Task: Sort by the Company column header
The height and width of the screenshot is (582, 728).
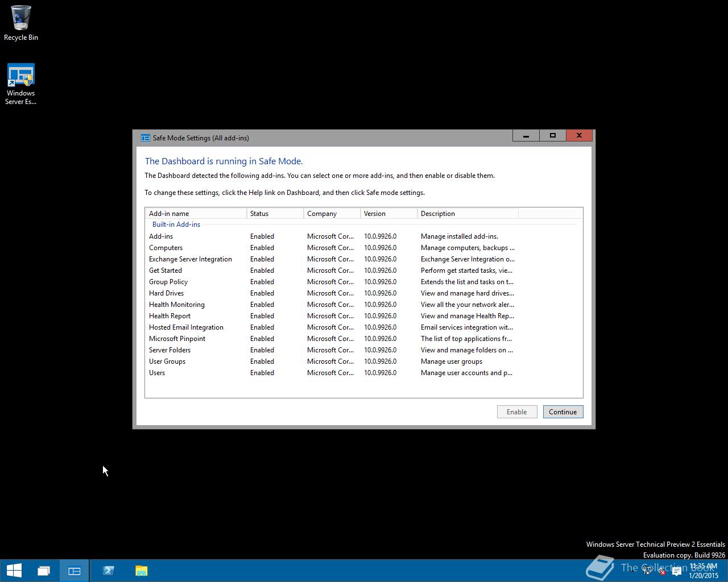Action: [x=332, y=214]
